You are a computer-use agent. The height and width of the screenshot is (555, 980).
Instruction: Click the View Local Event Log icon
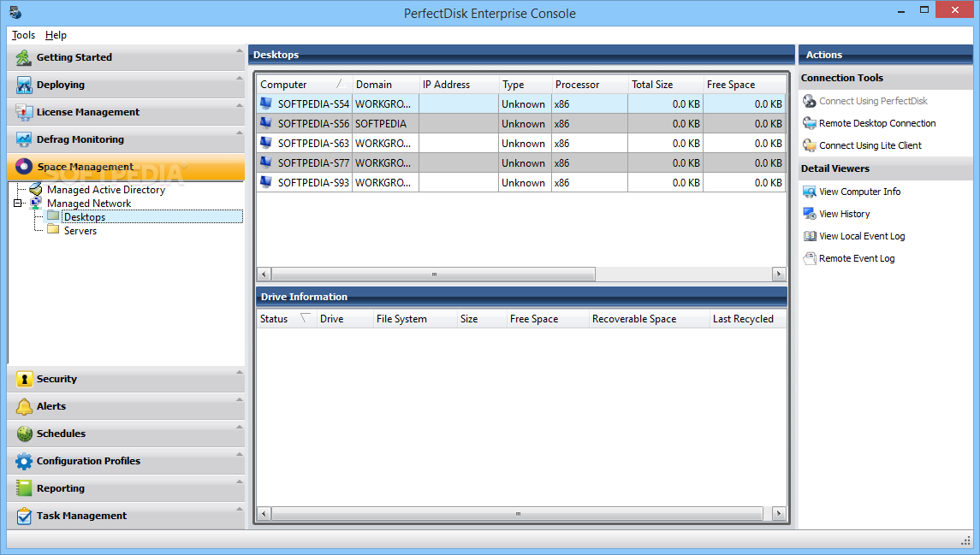pyautogui.click(x=810, y=236)
